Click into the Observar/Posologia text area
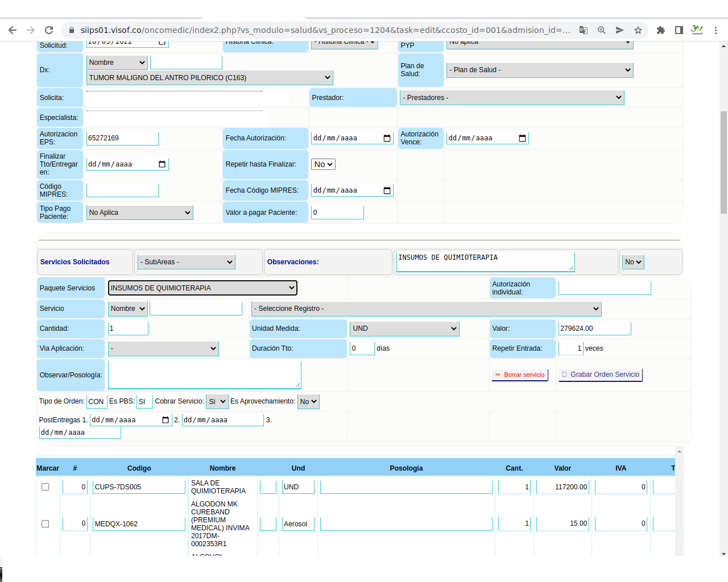Image resolution: width=728 pixels, height=582 pixels. [x=204, y=375]
